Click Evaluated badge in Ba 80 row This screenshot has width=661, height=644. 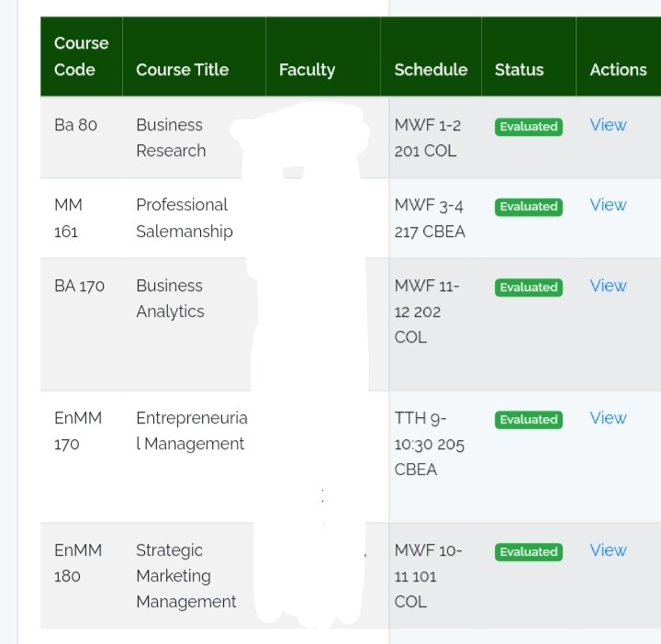(x=529, y=127)
